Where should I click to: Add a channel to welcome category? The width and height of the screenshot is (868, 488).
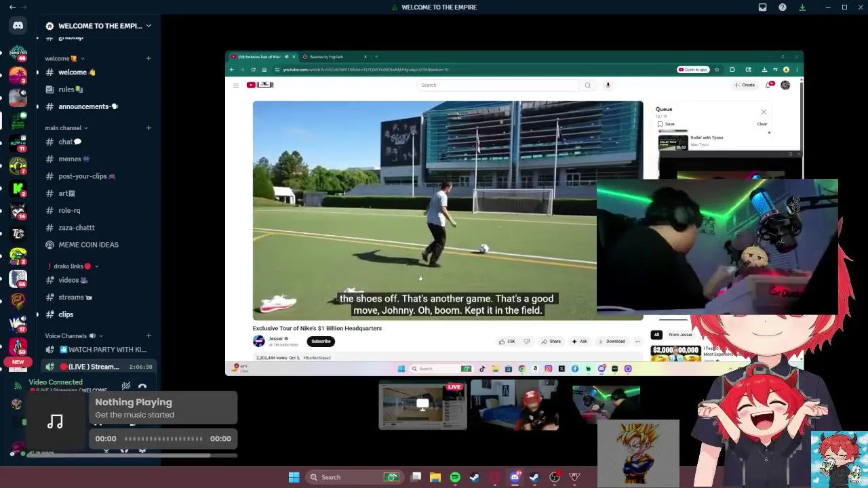pyautogui.click(x=149, y=58)
